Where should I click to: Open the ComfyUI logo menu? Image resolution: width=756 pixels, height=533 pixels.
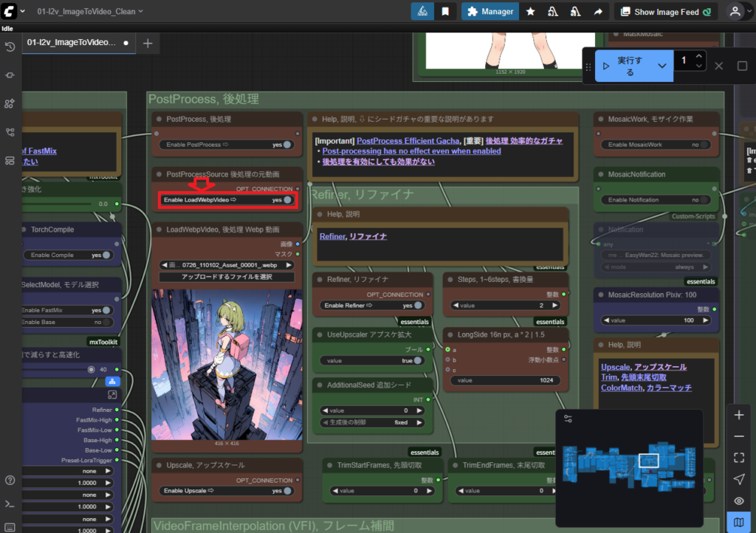pyautogui.click(x=9, y=10)
